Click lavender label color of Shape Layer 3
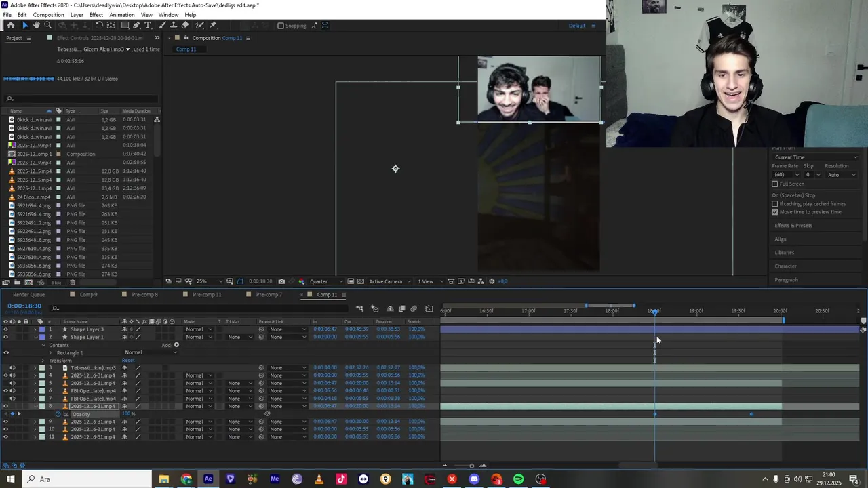This screenshot has height=488, width=868. click(42, 329)
